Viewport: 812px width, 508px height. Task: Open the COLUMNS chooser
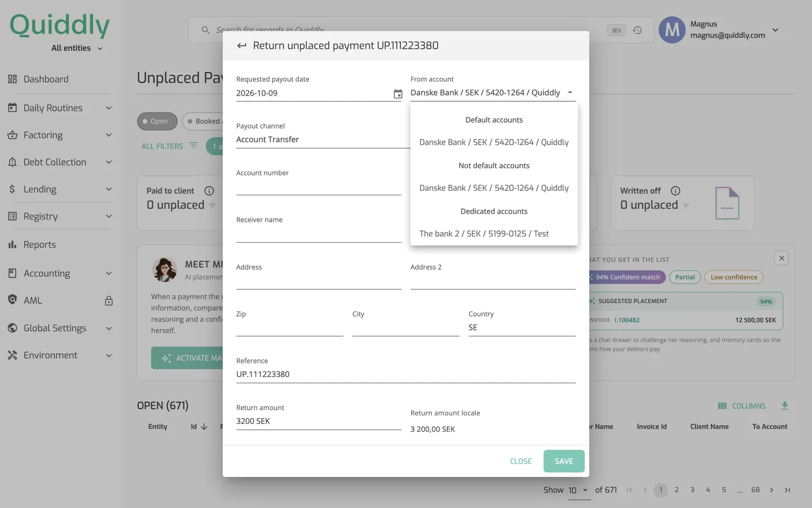click(x=742, y=406)
